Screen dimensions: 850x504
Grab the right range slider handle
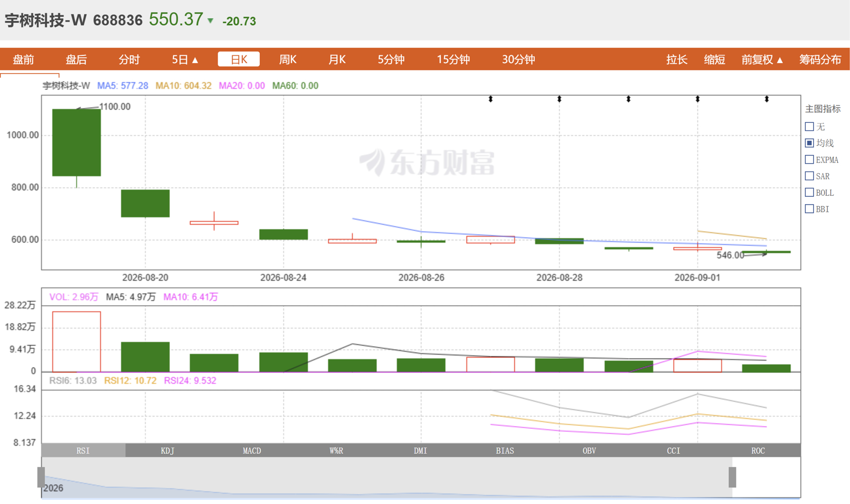(732, 477)
